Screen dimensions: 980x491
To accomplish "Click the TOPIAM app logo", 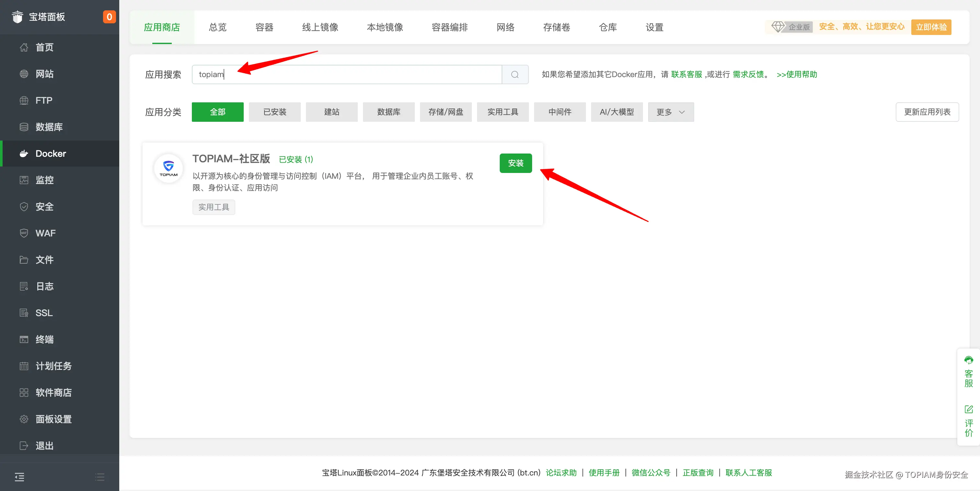I will [x=169, y=168].
